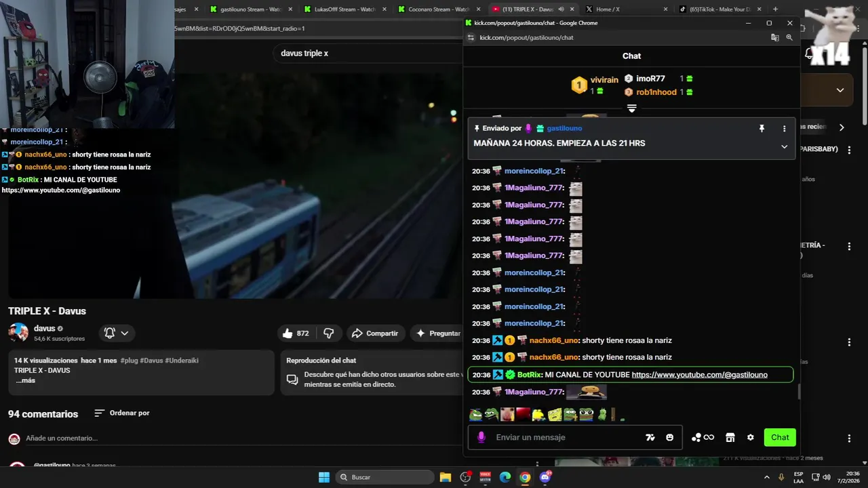Toggle the subscription notification bell
This screenshot has height=488, width=868.
pos(116,333)
